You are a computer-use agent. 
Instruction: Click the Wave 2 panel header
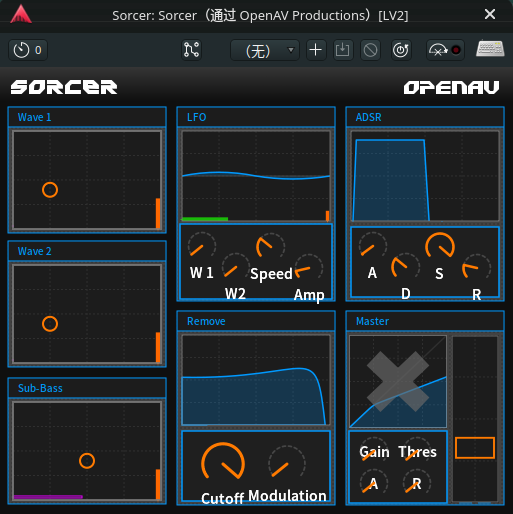(x=87, y=251)
